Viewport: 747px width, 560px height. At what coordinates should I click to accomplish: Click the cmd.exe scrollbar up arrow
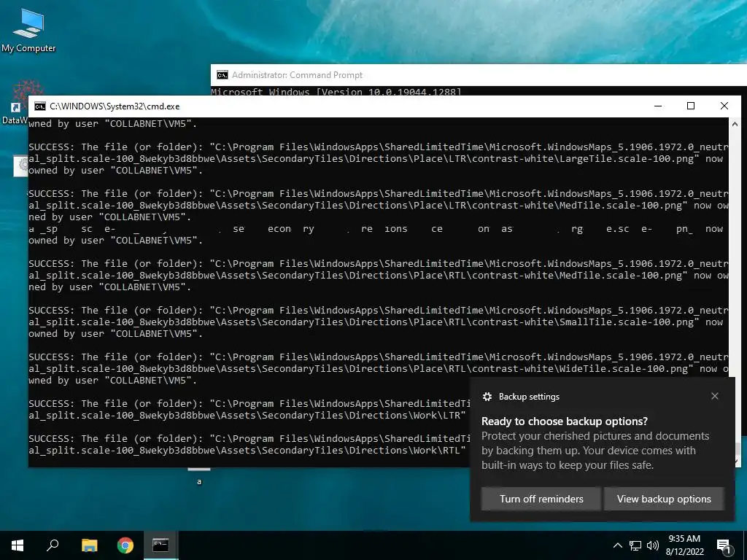(x=735, y=124)
